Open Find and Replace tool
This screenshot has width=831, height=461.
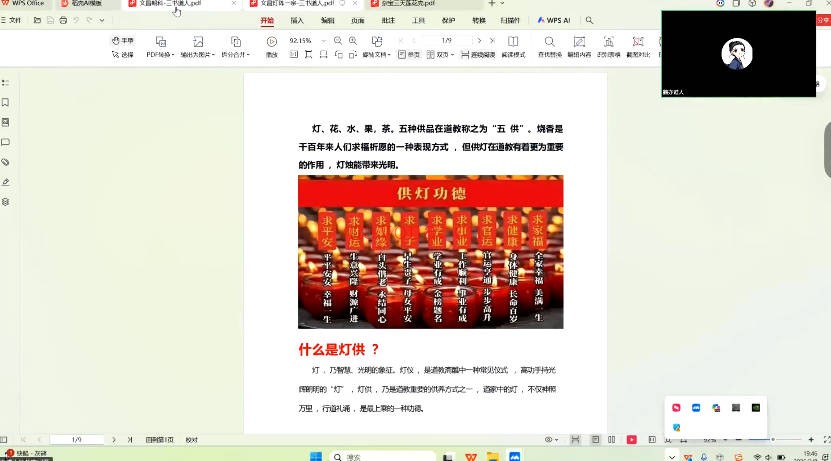coord(550,46)
